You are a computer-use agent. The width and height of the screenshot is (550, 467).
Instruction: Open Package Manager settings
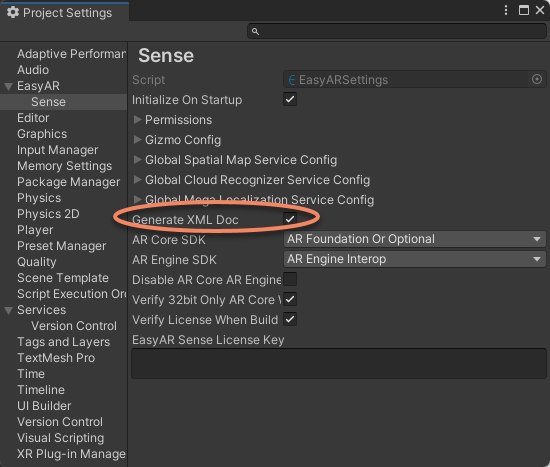[68, 182]
